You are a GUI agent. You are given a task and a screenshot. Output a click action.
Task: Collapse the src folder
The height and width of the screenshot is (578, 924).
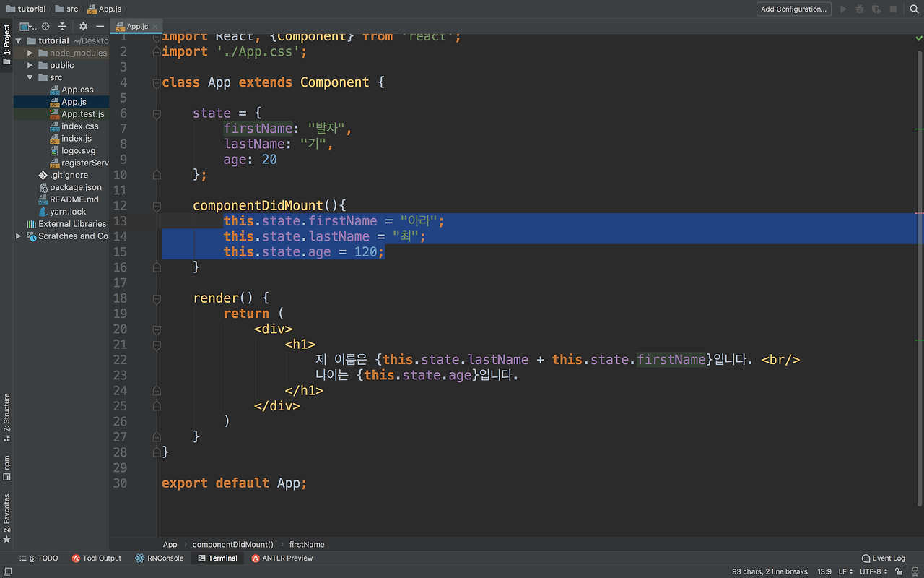[x=30, y=77]
